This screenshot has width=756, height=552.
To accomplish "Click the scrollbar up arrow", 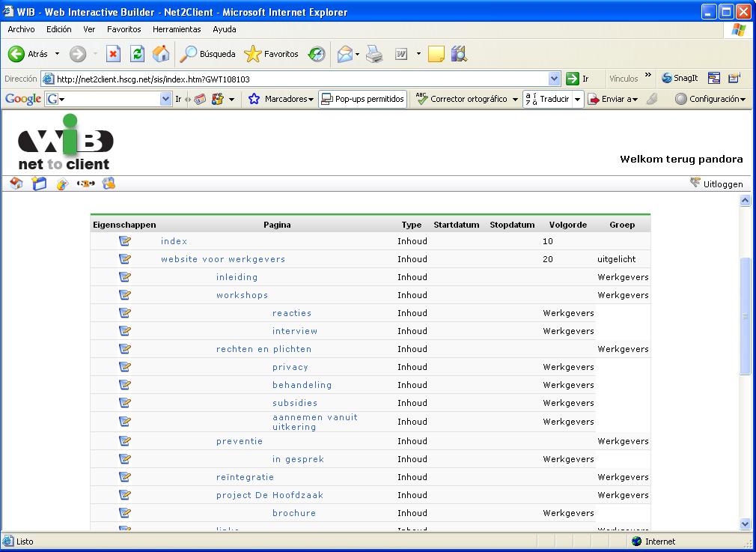I will (x=745, y=201).
